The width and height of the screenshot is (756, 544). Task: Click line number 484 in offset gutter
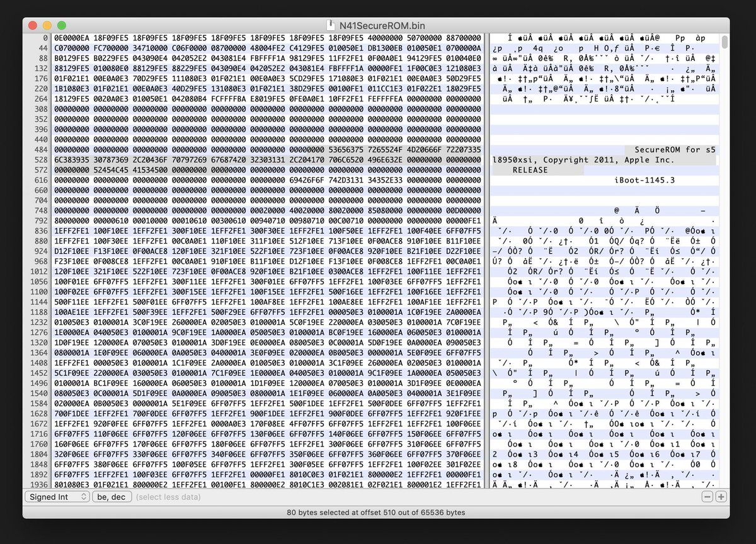(x=42, y=149)
